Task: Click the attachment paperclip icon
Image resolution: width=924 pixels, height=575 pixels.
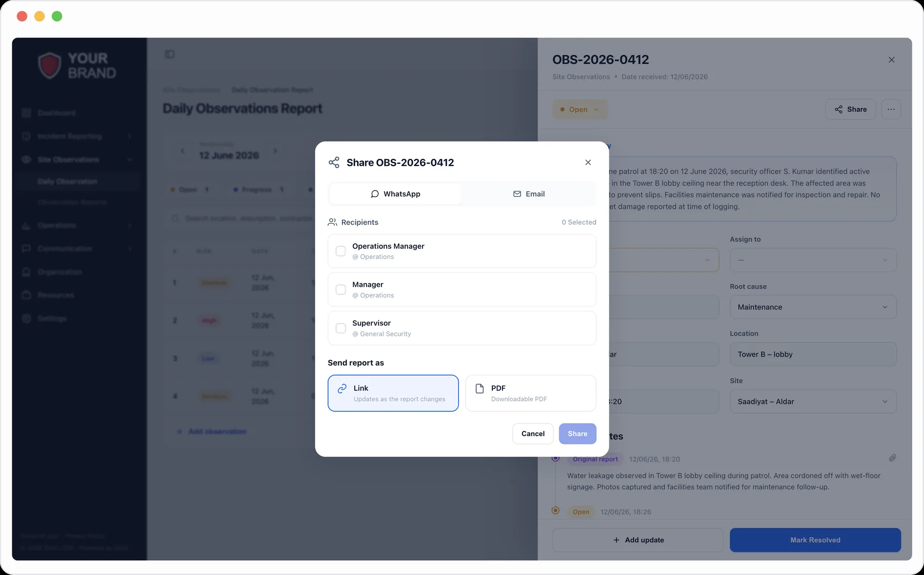Action: tap(893, 458)
